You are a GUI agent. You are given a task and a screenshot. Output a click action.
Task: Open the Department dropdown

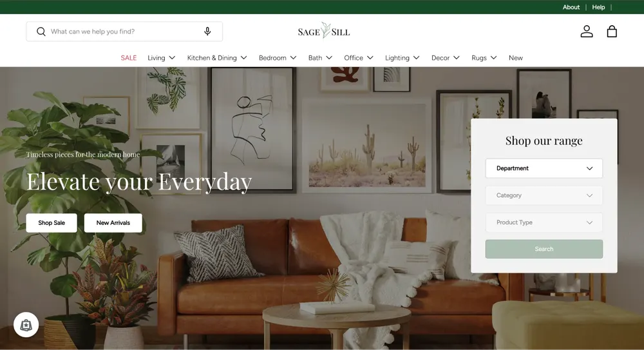pos(544,168)
